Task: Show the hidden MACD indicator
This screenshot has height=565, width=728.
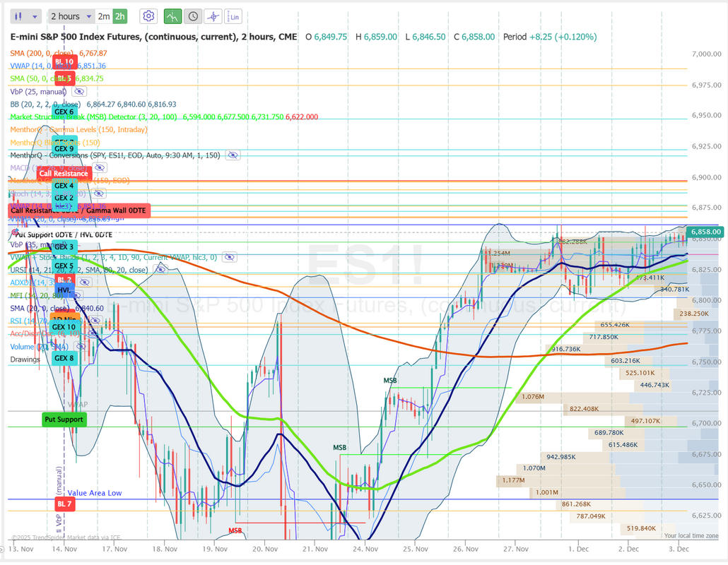Action: point(100,167)
